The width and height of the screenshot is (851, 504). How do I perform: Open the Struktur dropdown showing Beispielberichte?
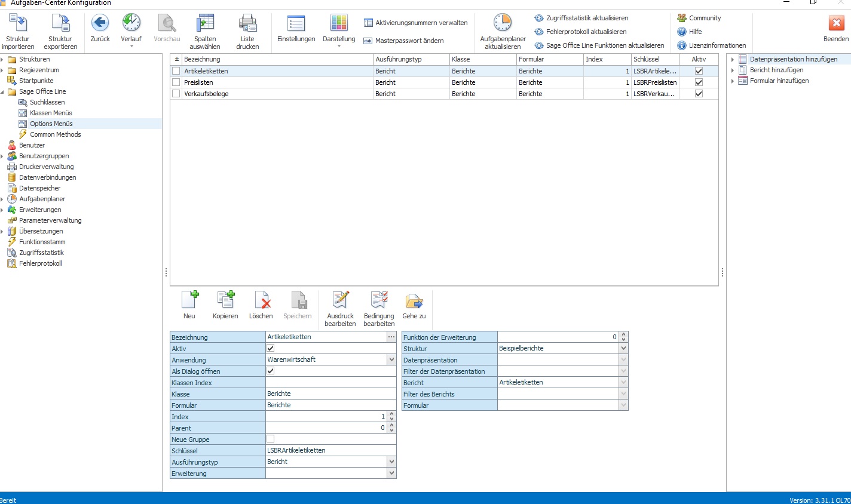click(623, 348)
